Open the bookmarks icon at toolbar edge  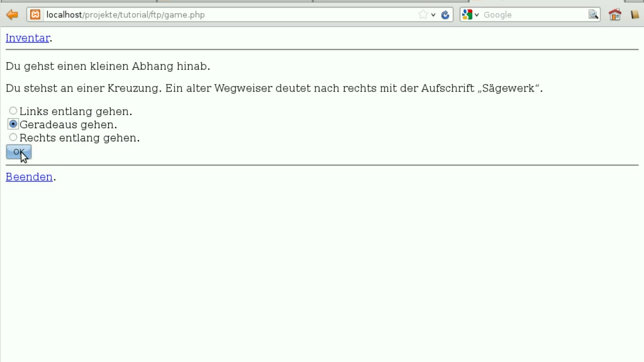(x=635, y=15)
